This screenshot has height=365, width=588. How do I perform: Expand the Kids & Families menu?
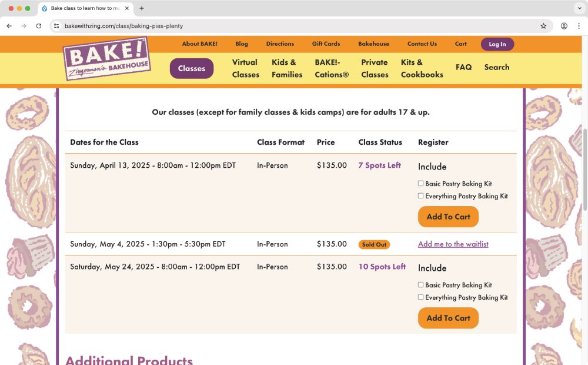[286, 68]
